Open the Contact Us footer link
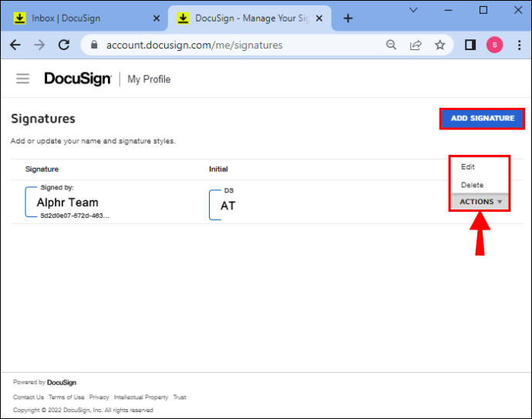Image resolution: width=532 pixels, height=419 pixels. [x=29, y=397]
